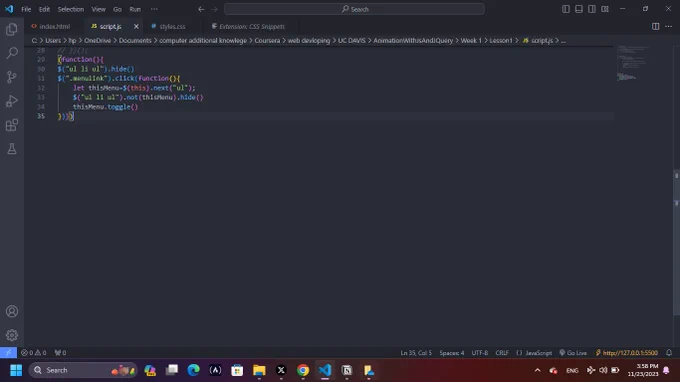Viewport: 680px width, 382px height.
Task: Go back in navigation history
Action: [x=201, y=9]
